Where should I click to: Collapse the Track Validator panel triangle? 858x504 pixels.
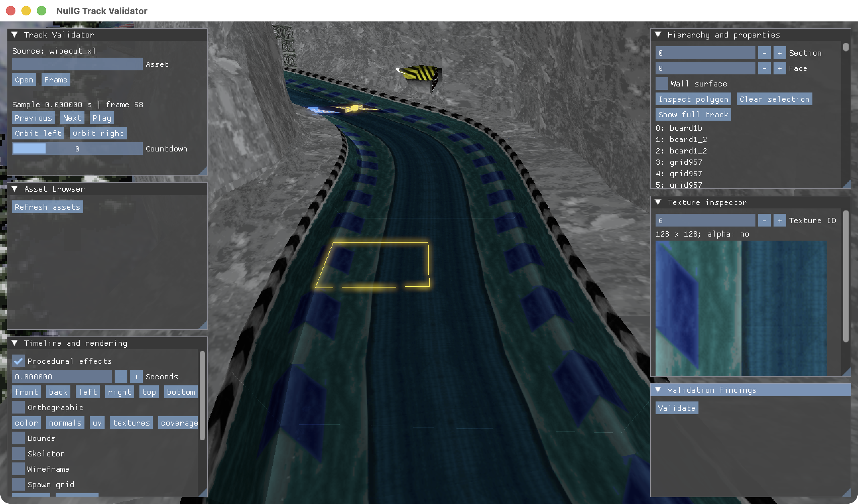tap(15, 35)
